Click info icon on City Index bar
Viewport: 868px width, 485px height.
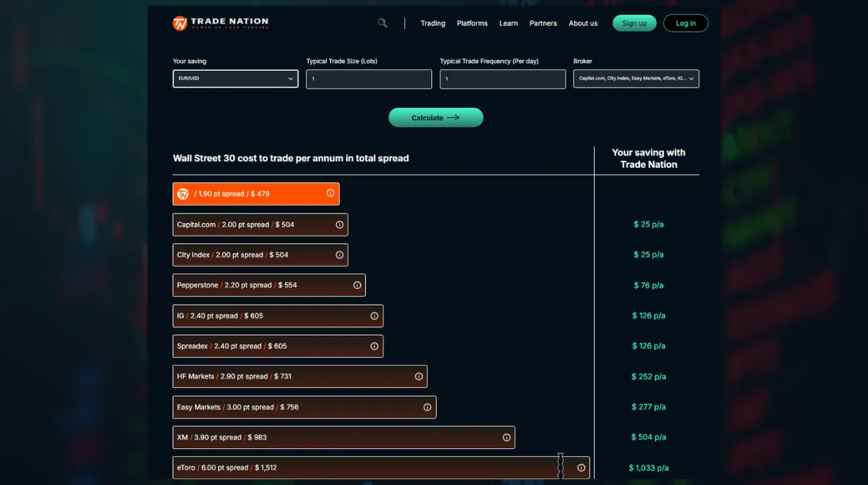(339, 255)
